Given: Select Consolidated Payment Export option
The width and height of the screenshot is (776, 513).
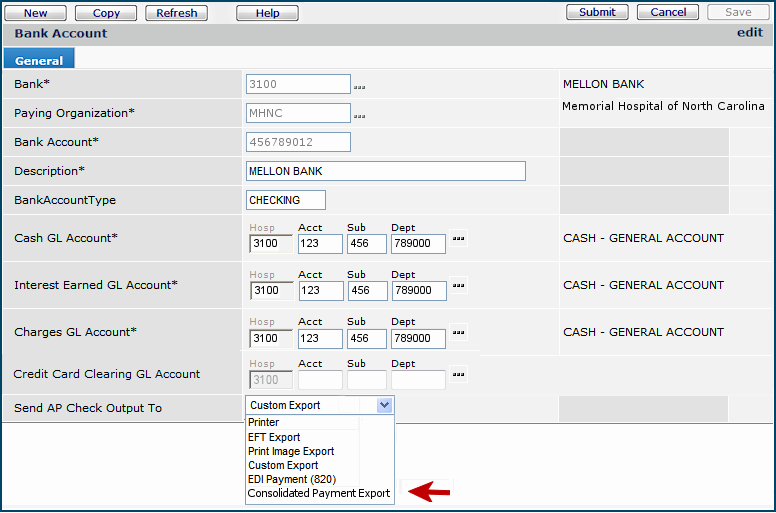Looking at the screenshot, I should point(318,494).
